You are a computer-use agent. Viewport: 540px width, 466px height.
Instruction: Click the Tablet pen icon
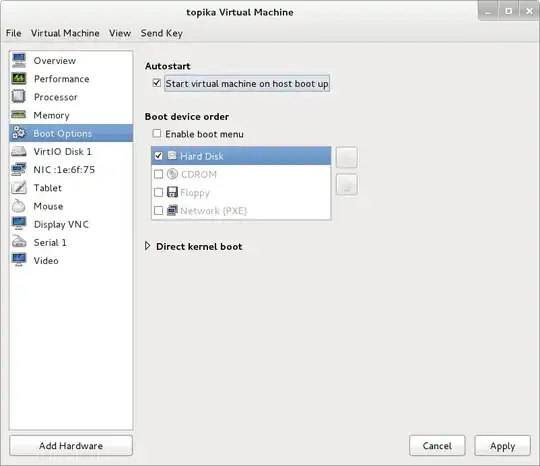click(x=19, y=188)
